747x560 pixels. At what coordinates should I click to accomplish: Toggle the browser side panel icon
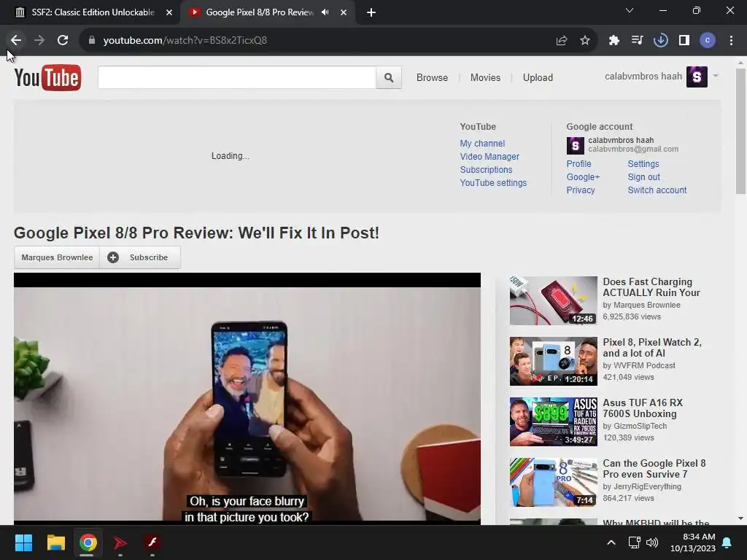684,41
